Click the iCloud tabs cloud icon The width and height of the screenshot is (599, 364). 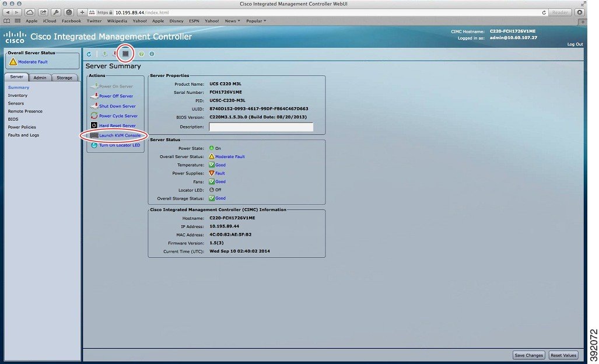pos(29,13)
